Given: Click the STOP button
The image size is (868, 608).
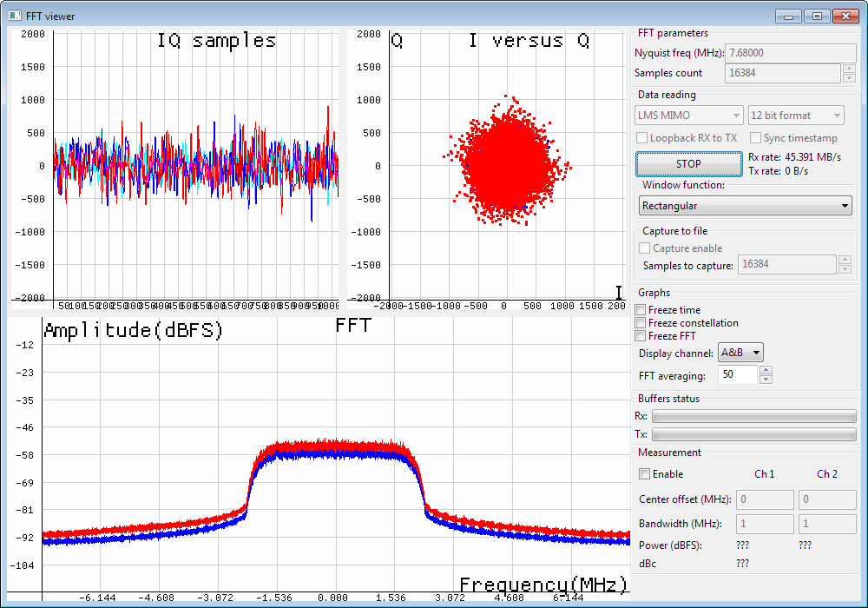Looking at the screenshot, I should pyautogui.click(x=688, y=164).
